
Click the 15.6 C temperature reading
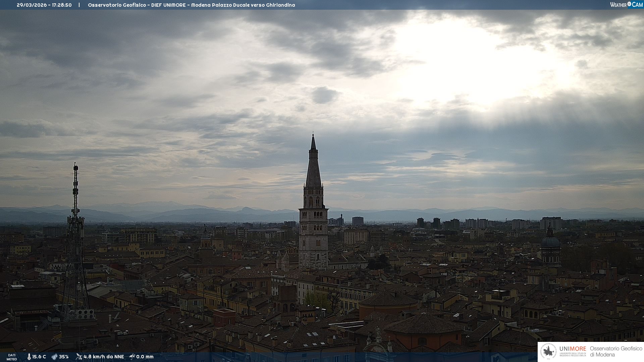(39, 357)
